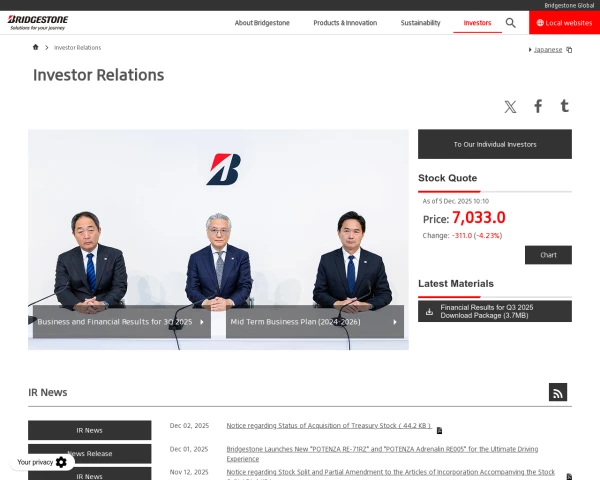
Task: Open Notice regarding Acquisition of Treasury Stock
Action: click(x=329, y=426)
